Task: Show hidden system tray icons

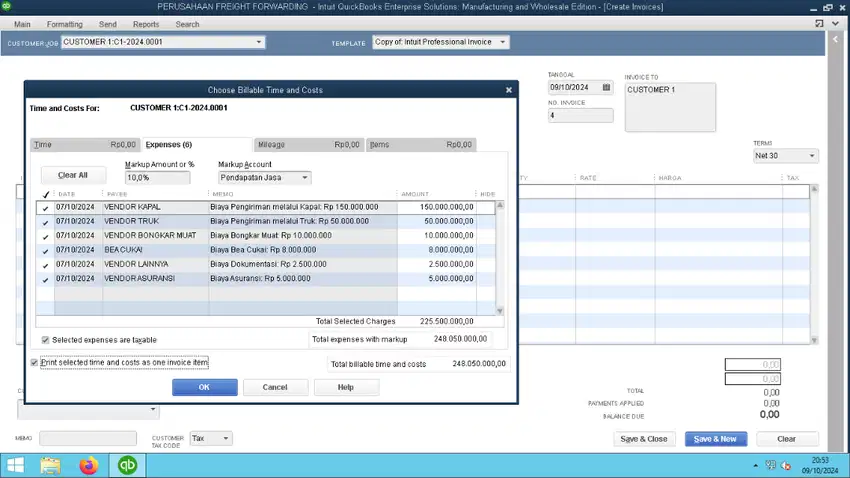Action: pos(756,466)
